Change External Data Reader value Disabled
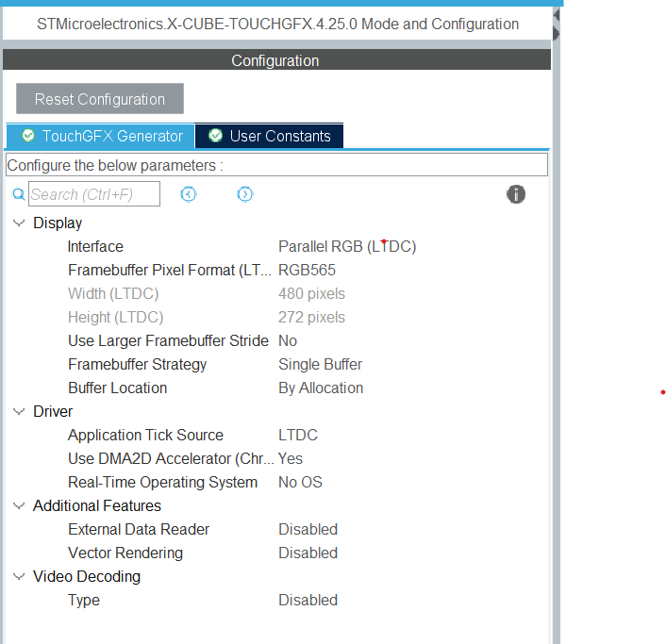The width and height of the screenshot is (666, 644). [x=308, y=529]
